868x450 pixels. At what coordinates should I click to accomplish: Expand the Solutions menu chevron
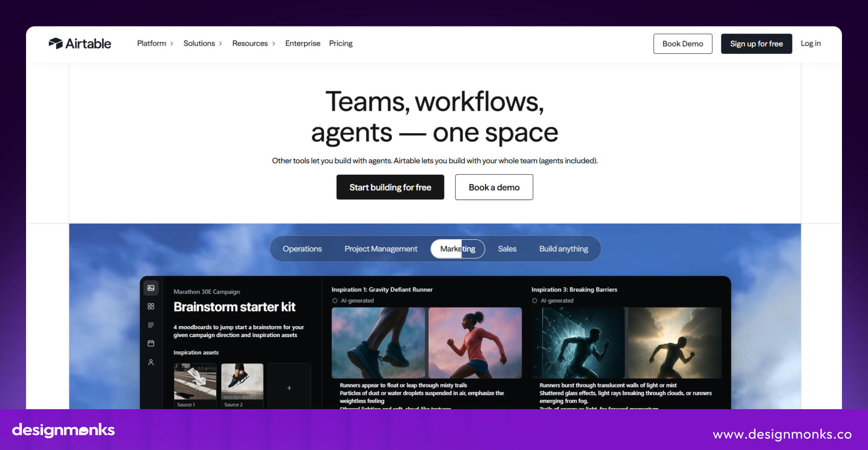click(x=220, y=43)
